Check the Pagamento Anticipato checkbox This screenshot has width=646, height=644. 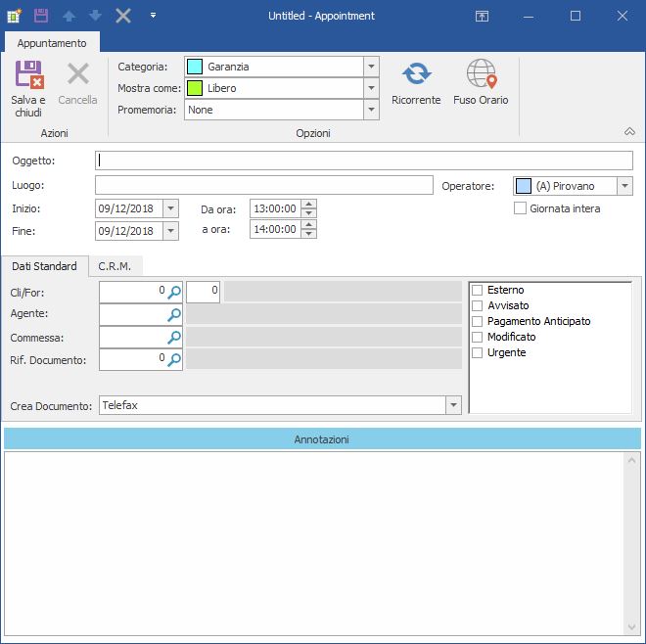(x=477, y=321)
